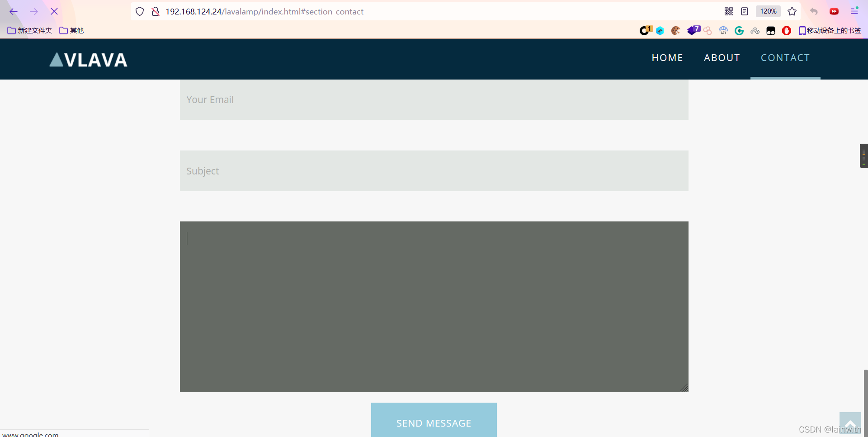This screenshot has width=868, height=437.
Task: Click the textarea resize handle
Action: click(x=684, y=388)
